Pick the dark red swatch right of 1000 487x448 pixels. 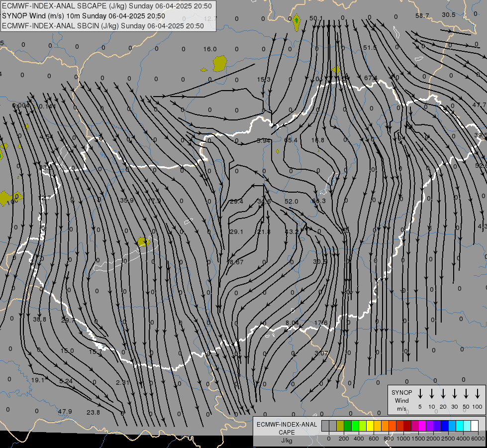point(407,426)
